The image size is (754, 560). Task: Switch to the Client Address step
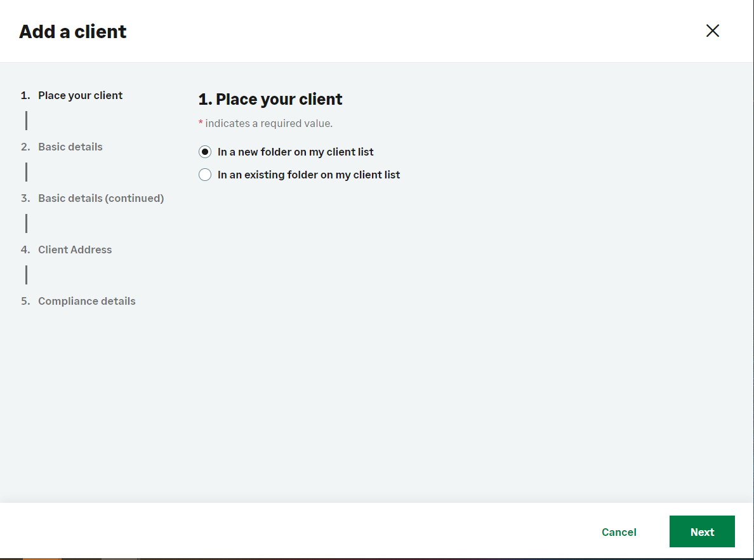[x=74, y=250]
